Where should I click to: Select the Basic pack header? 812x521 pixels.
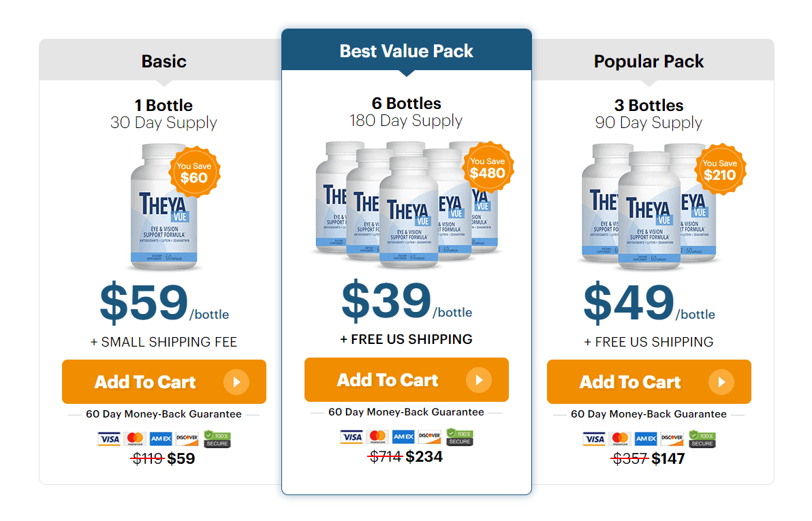[163, 61]
